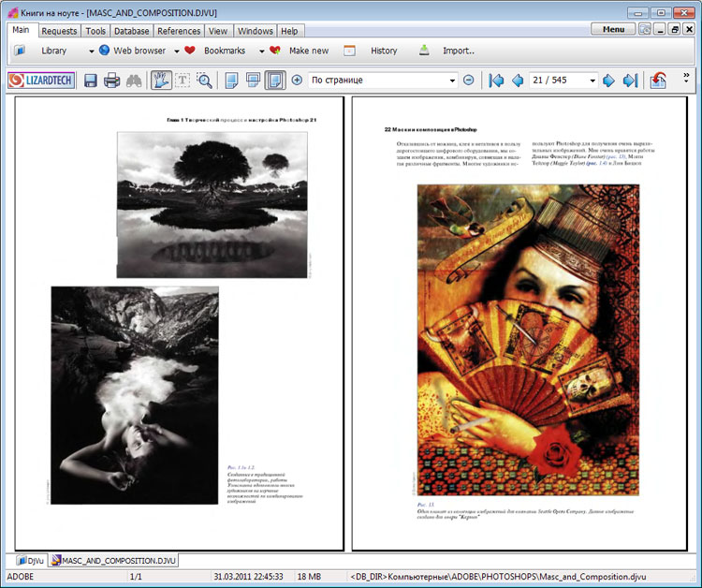Expand the Bookmarks dropdown arrow
This screenshot has width=702, height=588.
coord(261,51)
